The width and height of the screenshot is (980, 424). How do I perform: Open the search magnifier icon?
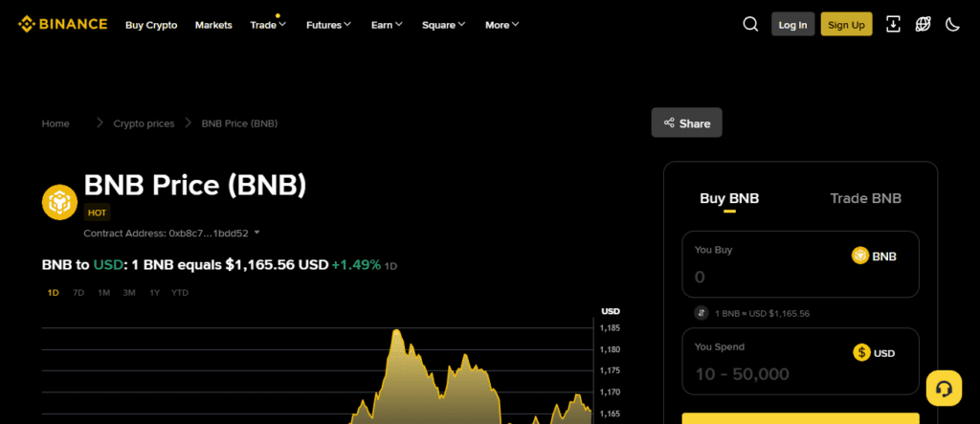(x=750, y=24)
